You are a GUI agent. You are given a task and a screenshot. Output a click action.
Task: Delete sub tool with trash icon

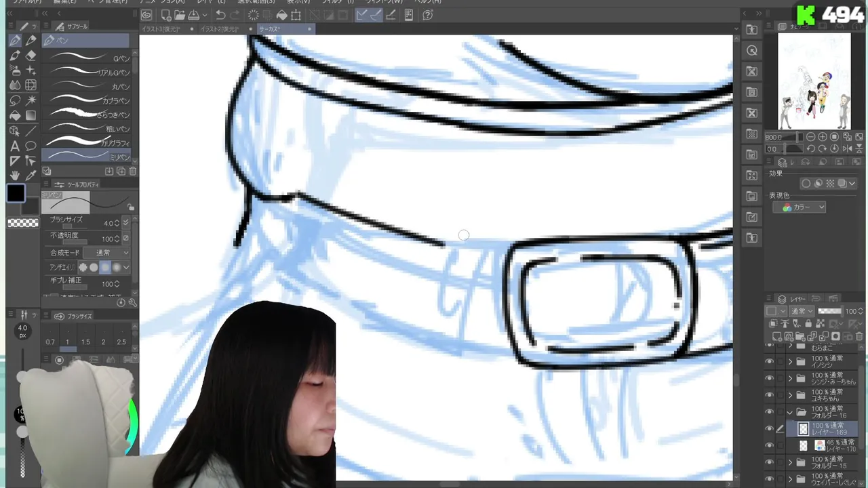(x=133, y=171)
